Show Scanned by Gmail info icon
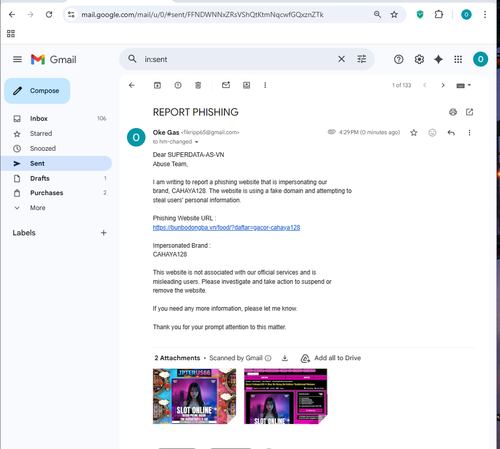 point(268,358)
